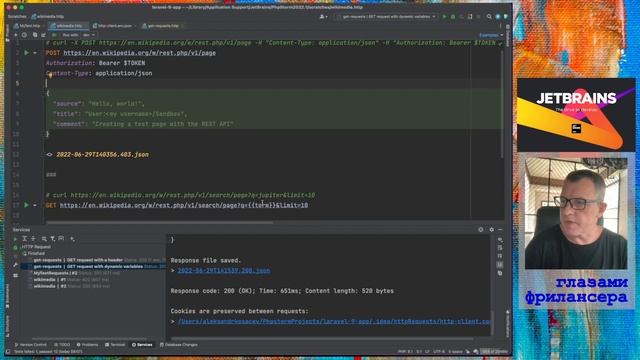Click the tests failed status bar message
640x360 pixels.
pyautogui.click(x=48, y=351)
